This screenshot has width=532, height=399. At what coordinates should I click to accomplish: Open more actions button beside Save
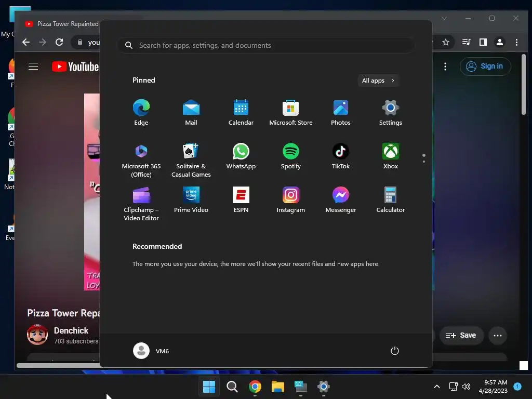point(497,335)
